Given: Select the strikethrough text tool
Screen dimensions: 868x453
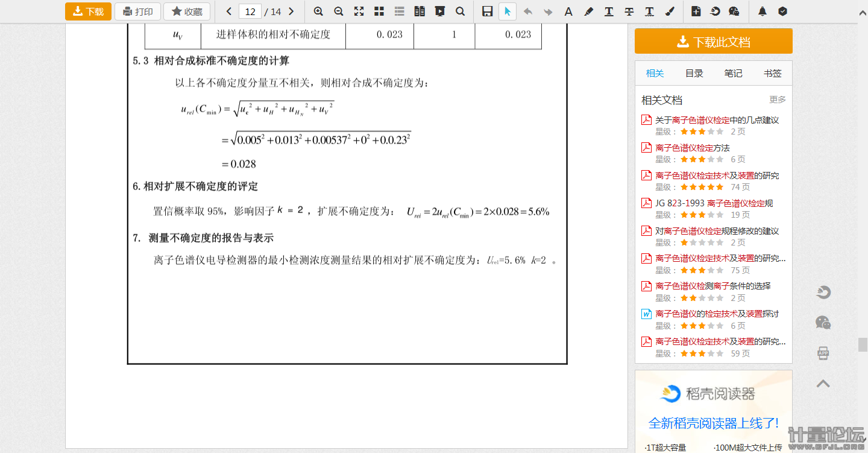Looking at the screenshot, I should click(x=629, y=11).
